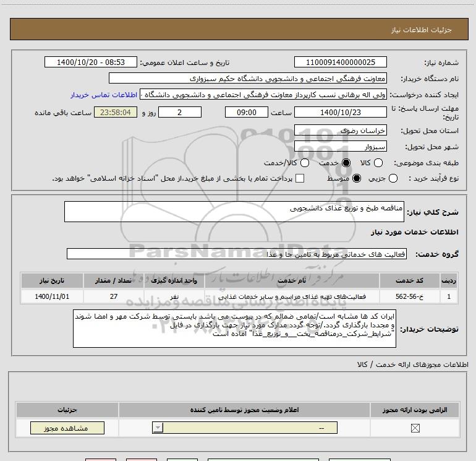This screenshot has width=476, height=461.
Task: Click the response deadline date 1400/10/23
Action: coord(340,113)
